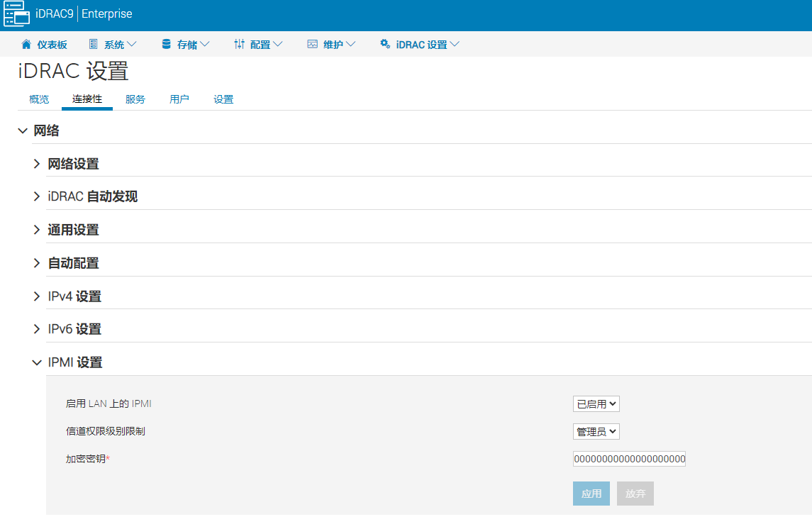Expand the 通用设置 section chevron
Viewport: 812px width, 529px height.
37,230
